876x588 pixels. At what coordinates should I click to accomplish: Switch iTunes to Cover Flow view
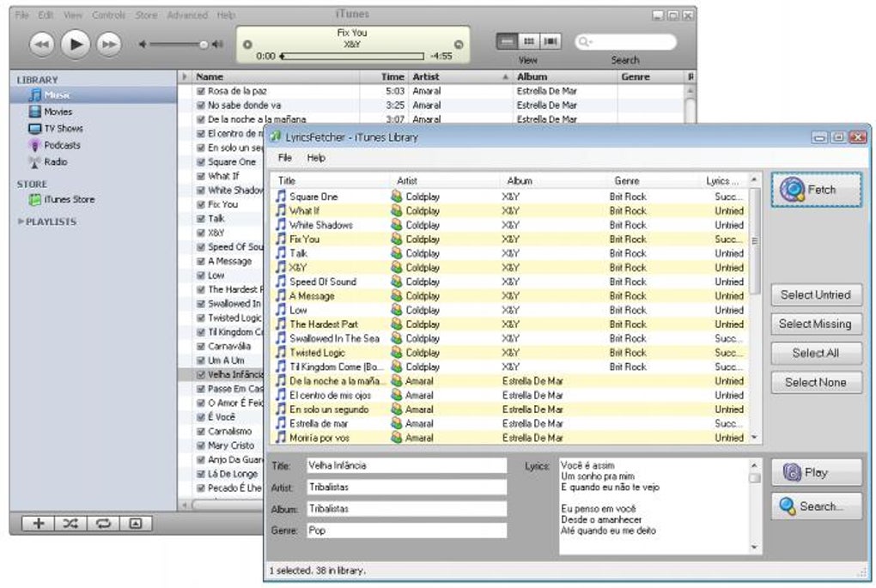[x=551, y=41]
